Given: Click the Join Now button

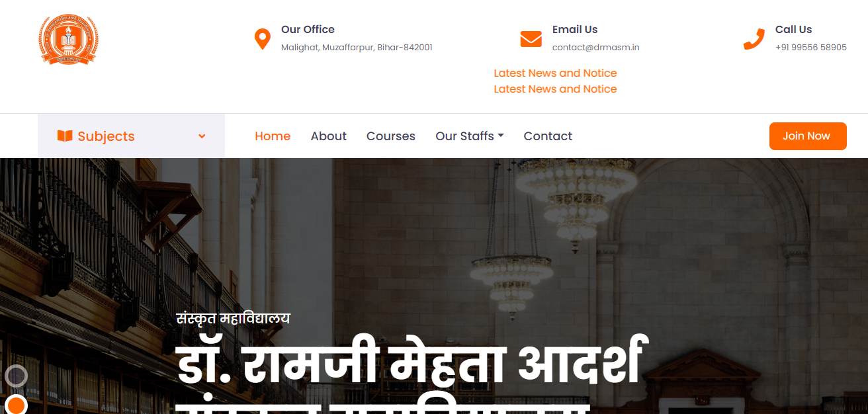Looking at the screenshot, I should (808, 136).
